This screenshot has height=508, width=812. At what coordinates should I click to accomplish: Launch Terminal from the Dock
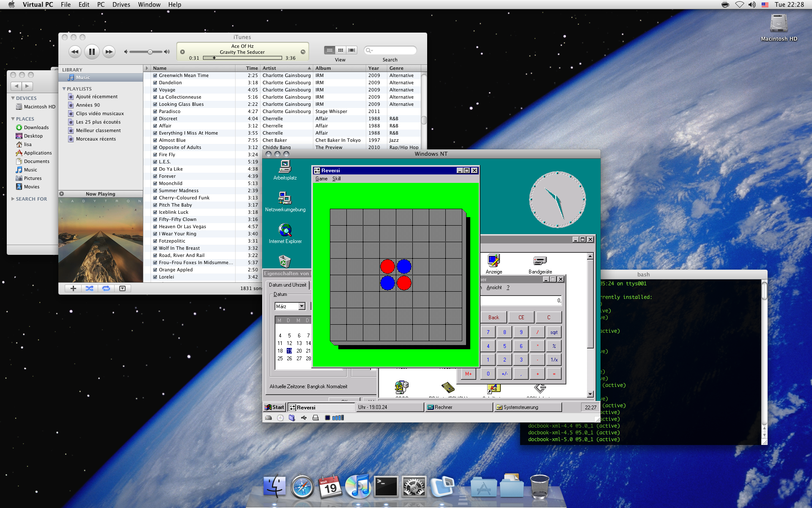(386, 486)
